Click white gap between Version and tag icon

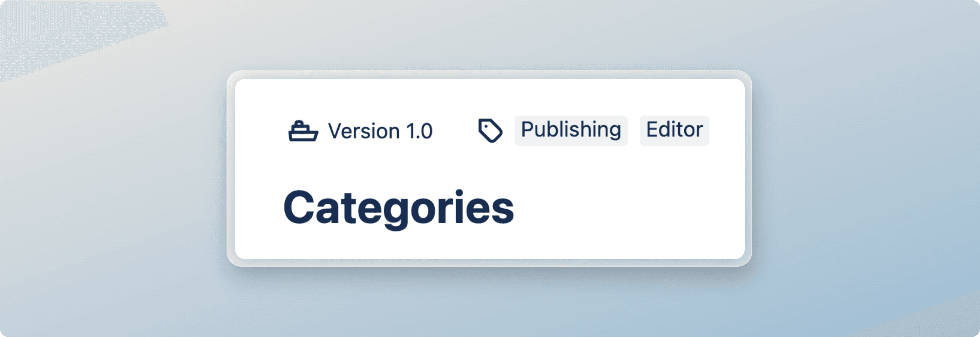(455, 131)
